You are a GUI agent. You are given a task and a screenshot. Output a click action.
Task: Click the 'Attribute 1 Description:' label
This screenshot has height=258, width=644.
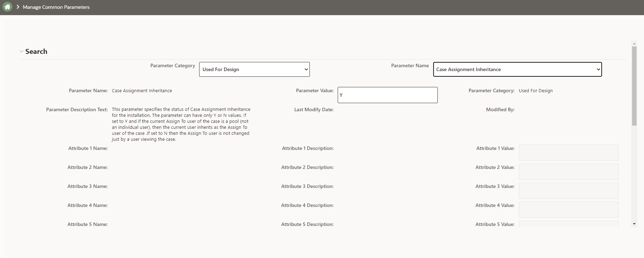308,149
